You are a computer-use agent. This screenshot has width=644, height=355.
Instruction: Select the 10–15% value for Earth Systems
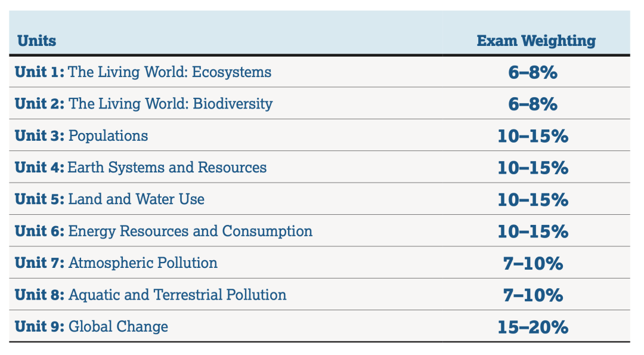(x=532, y=168)
